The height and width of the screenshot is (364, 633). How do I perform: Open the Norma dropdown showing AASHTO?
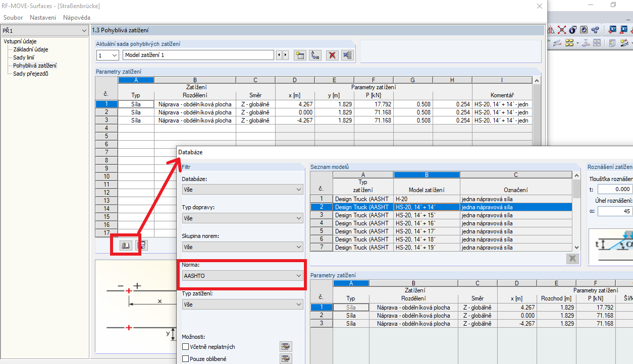[242, 276]
